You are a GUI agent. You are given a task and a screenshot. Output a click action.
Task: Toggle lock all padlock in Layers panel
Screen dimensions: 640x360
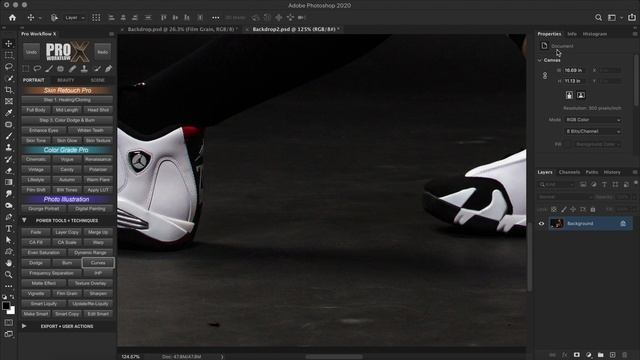point(593,209)
